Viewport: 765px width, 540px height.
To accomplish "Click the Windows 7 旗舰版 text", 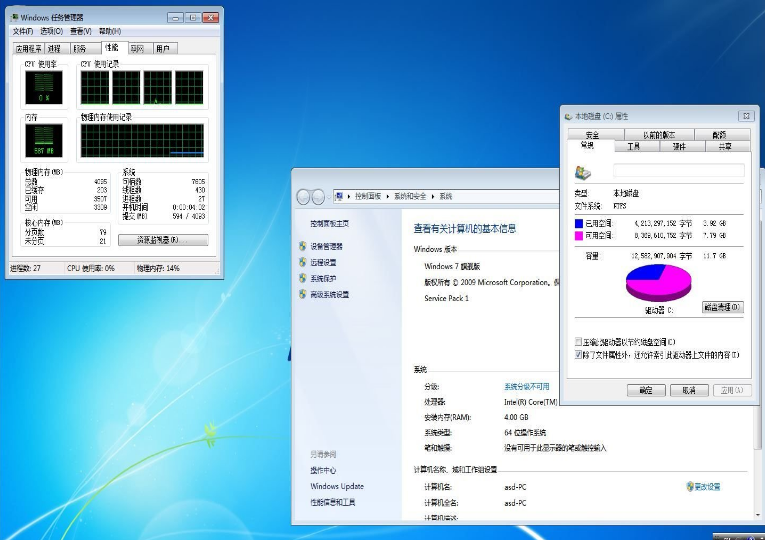I will 452,266.
